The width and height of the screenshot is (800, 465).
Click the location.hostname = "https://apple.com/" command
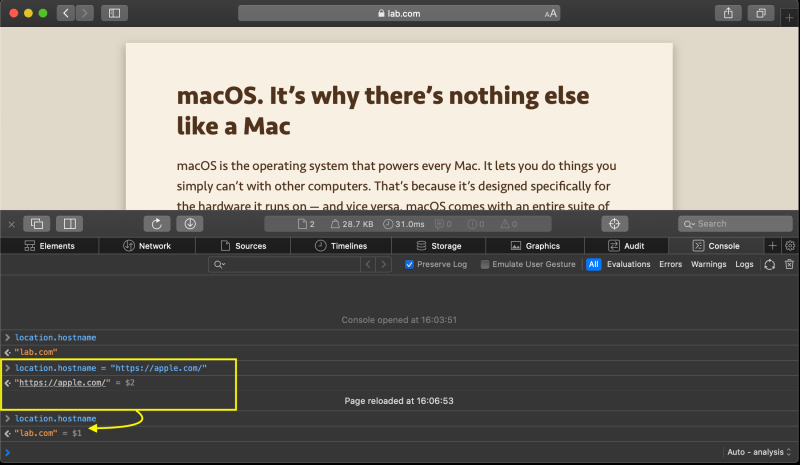click(x=110, y=368)
